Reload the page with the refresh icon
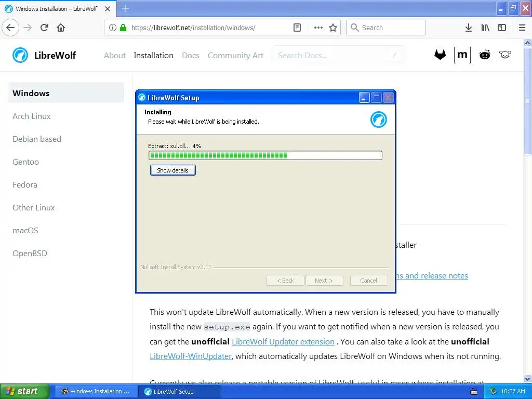The image size is (532, 399). [44, 28]
